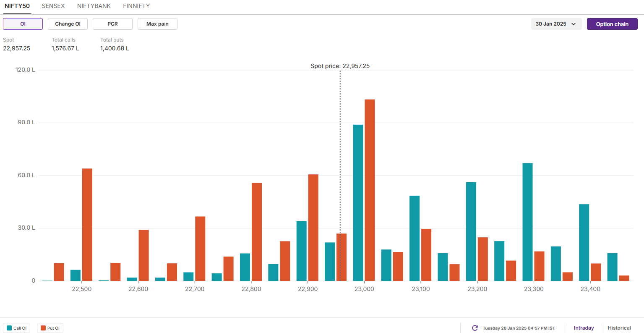Click the Total puts value 1,400.68 L
The width and height of the screenshot is (644, 333).
(x=115, y=48)
